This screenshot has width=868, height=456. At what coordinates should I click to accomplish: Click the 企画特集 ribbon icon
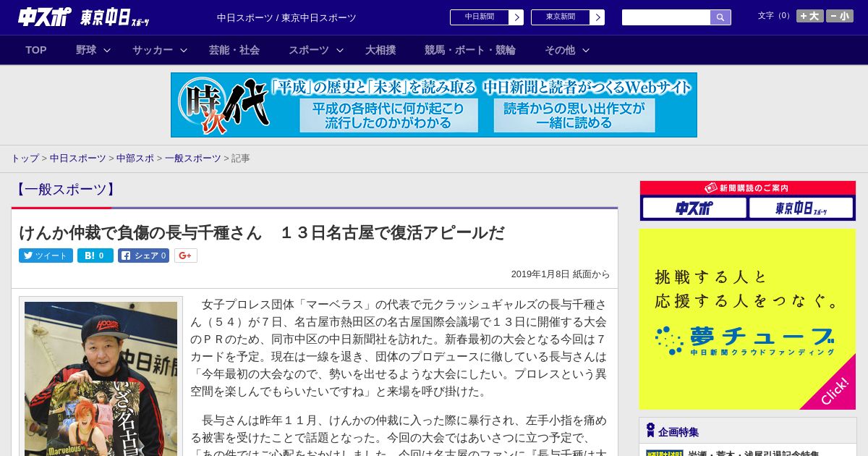click(650, 431)
